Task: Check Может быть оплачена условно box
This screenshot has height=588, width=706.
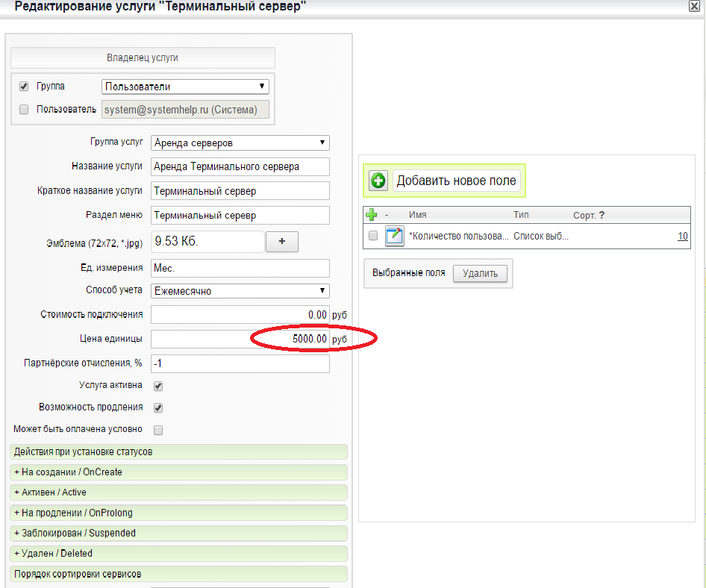Action: point(158,430)
